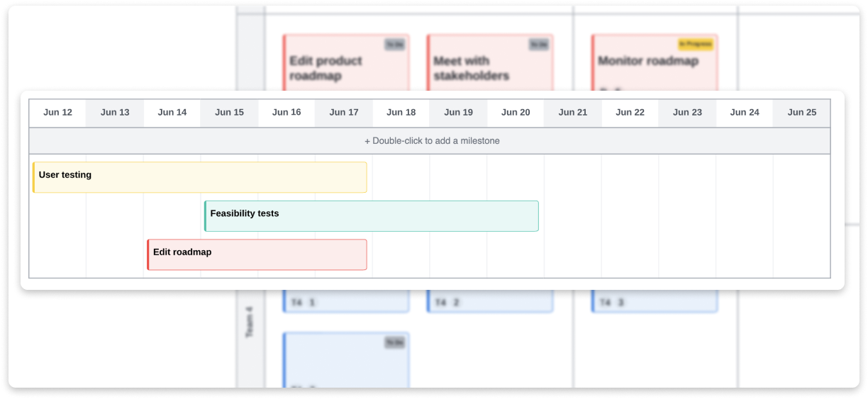Click the Edit roadmap timeline bar
Image resolution: width=868 pixels, height=399 pixels.
(x=257, y=254)
